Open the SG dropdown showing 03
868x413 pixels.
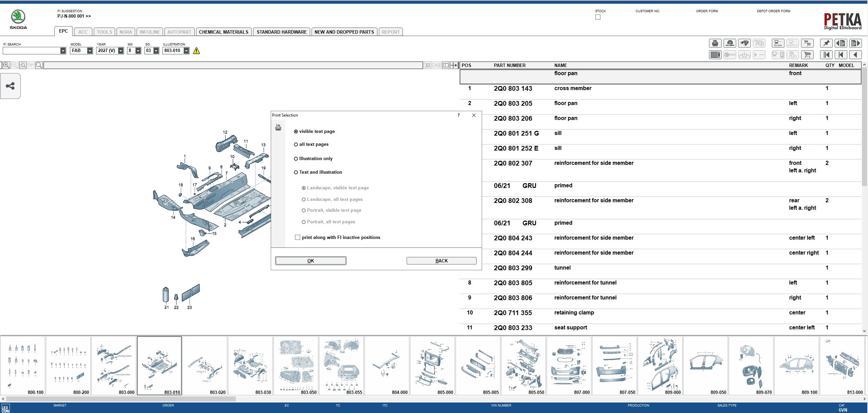[x=156, y=51]
